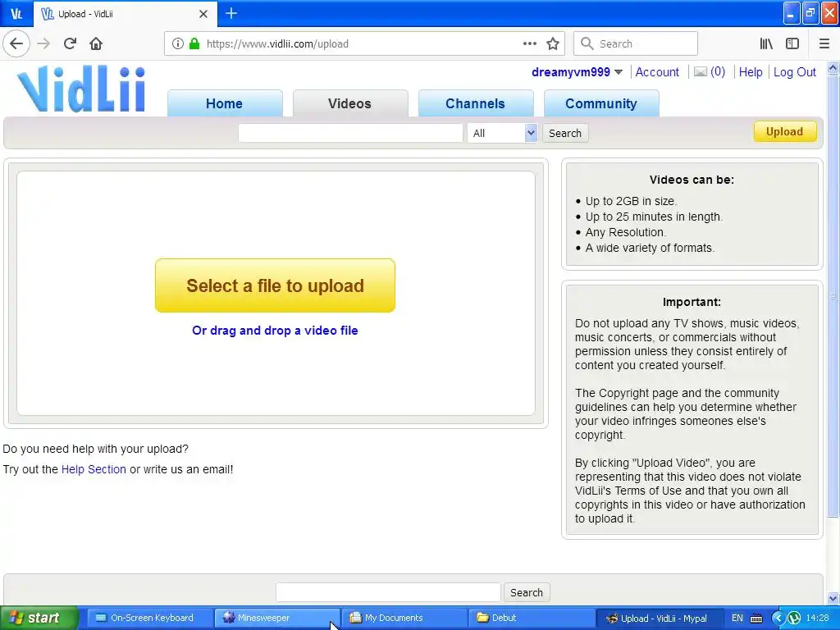The height and width of the screenshot is (630, 840).
Task: Show site information icon in address bar
Action: 177,43
